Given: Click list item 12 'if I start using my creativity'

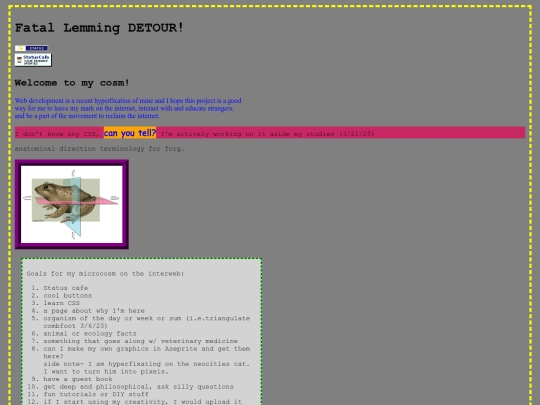Looking at the screenshot, I should click(x=143, y=402).
